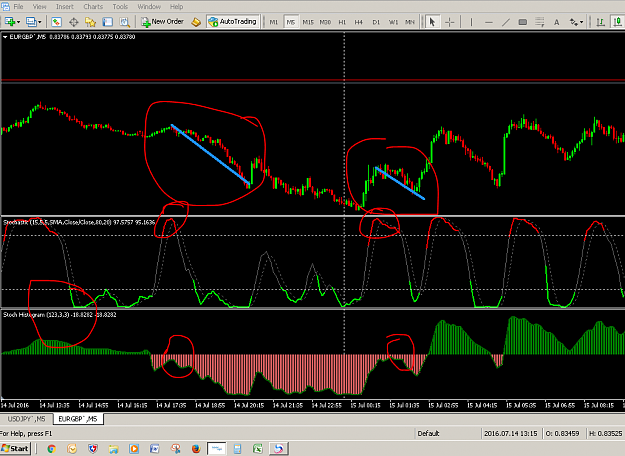The height and width of the screenshot is (456, 625).
Task: Open the Profiles dropdown arrow
Action: tap(39, 22)
